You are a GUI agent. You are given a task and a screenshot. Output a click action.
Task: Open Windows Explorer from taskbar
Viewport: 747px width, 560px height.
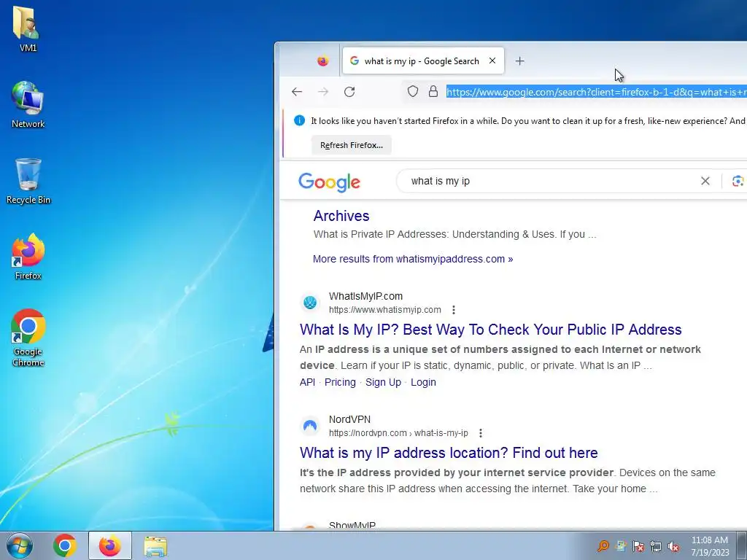155,546
